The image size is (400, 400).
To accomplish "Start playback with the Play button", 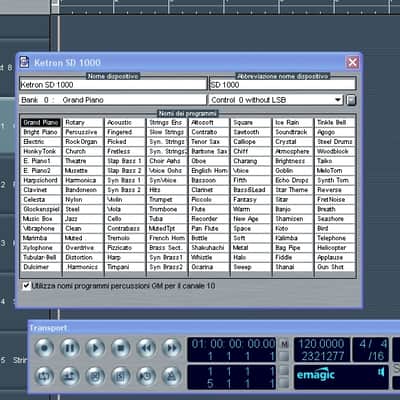I will (95, 348).
